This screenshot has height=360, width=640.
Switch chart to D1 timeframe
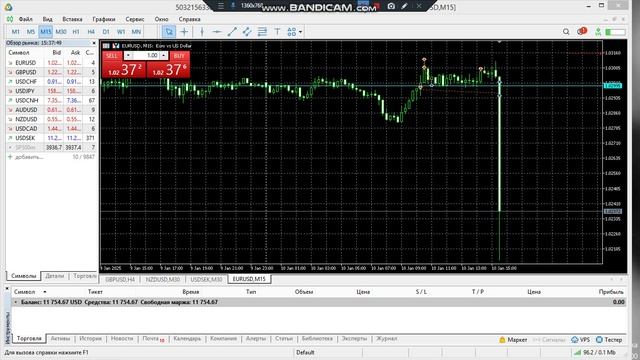point(106,32)
